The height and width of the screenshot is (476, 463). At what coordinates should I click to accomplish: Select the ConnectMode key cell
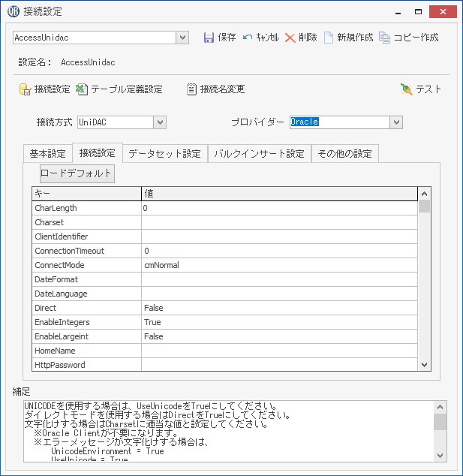87,265
